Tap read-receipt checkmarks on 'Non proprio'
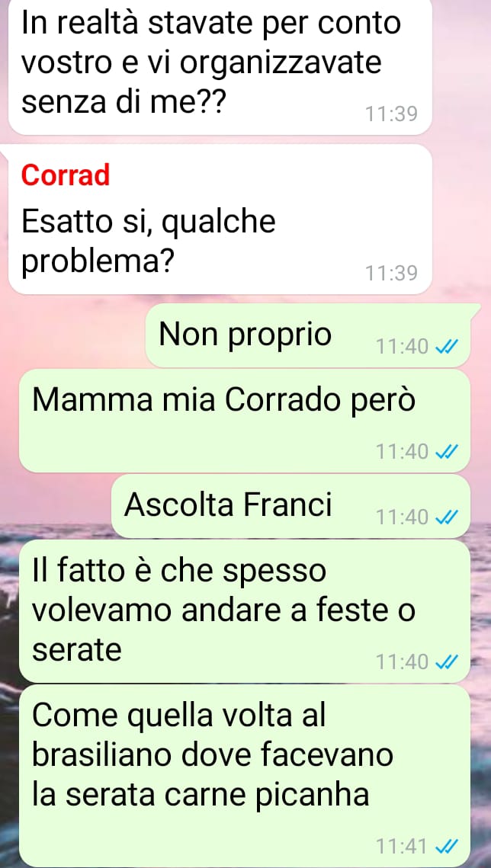This screenshot has height=868, width=491. click(x=445, y=347)
